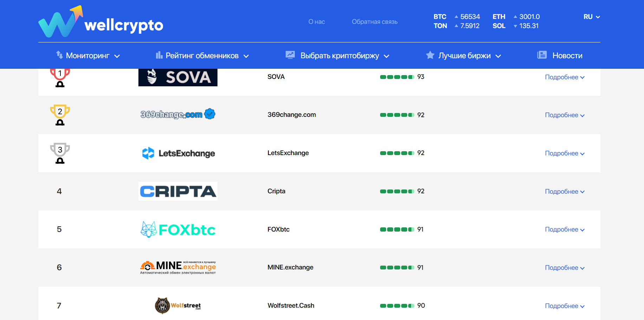Image resolution: width=644 pixels, height=320 pixels.
Task: Click the SOVA rating bar scoring 93
Action: click(397, 77)
